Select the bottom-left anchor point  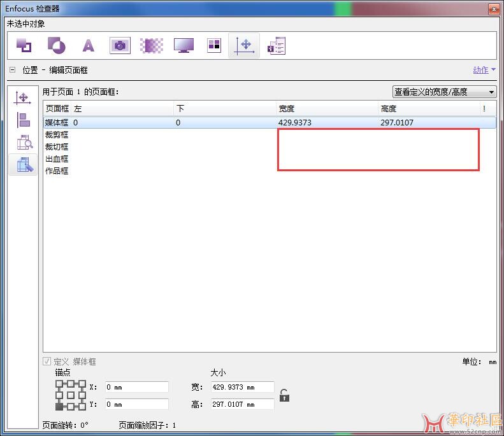click(x=59, y=407)
